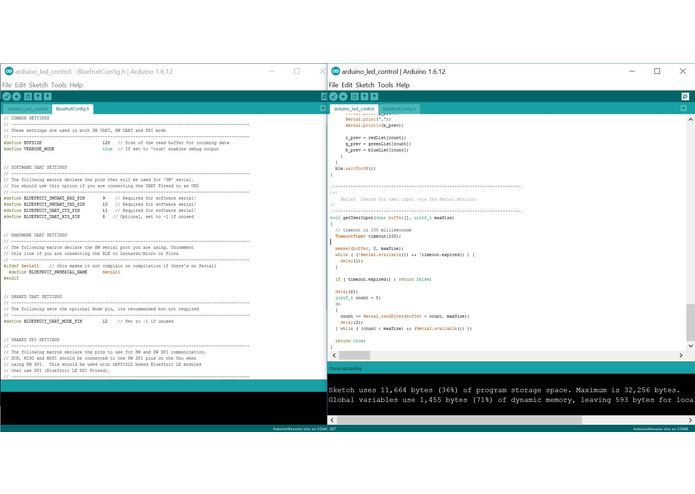The width and height of the screenshot is (695, 494).
Task: Click '#define VERBOSE_MODE' line in left editor
Action: tap(111, 149)
